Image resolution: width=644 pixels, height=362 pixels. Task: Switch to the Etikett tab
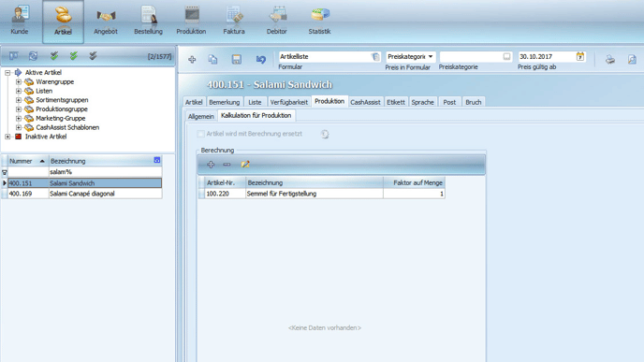click(396, 102)
